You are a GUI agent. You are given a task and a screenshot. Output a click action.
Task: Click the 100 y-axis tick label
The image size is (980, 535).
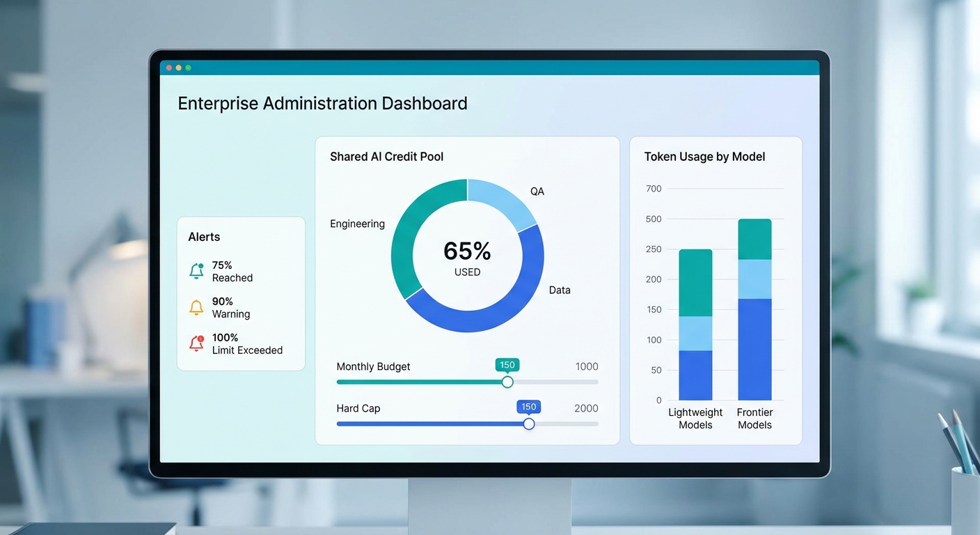654,340
